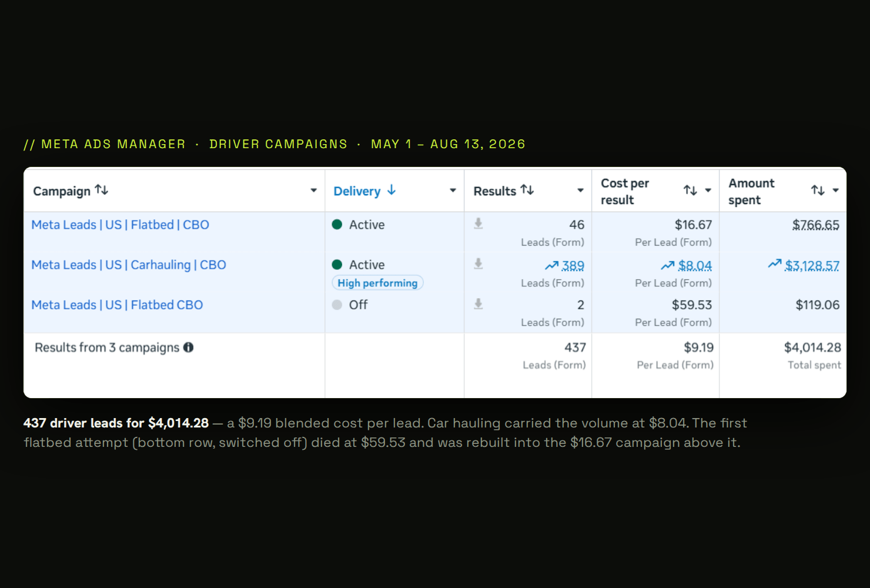Click the 389 leads result value
This screenshot has width=870, height=588.
click(x=573, y=266)
